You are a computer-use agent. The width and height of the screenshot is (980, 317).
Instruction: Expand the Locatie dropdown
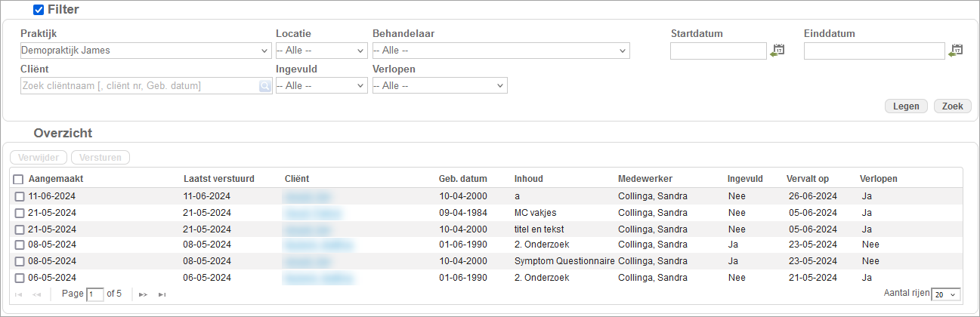tap(321, 51)
